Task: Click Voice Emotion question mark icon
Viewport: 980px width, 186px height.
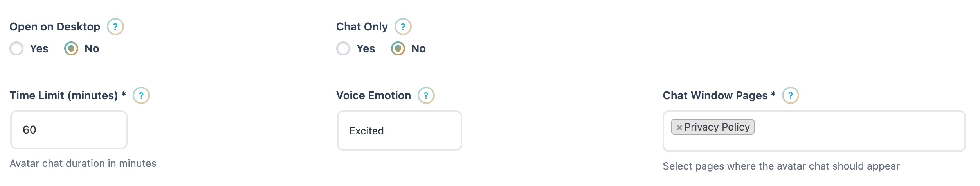Action: pos(426,95)
